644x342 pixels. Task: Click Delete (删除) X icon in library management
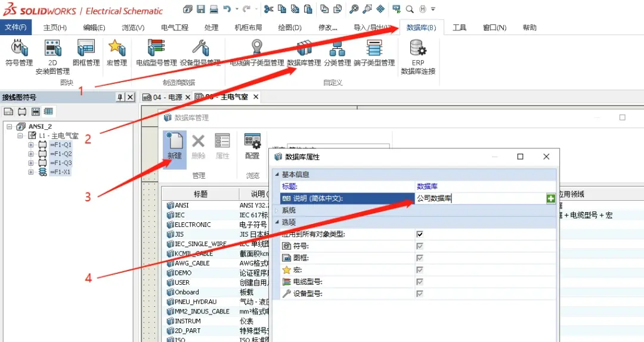coord(199,147)
